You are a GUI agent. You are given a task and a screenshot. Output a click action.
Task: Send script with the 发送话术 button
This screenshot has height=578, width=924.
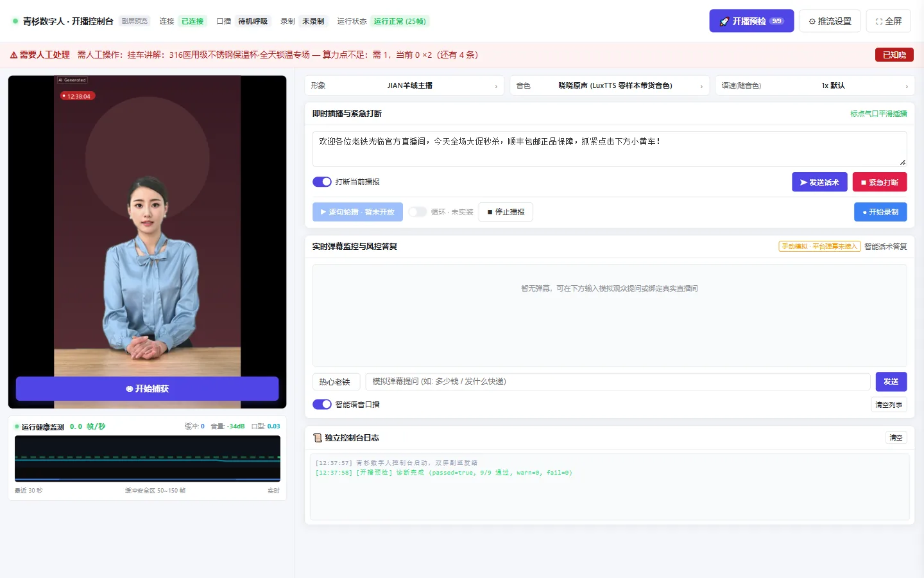819,182
